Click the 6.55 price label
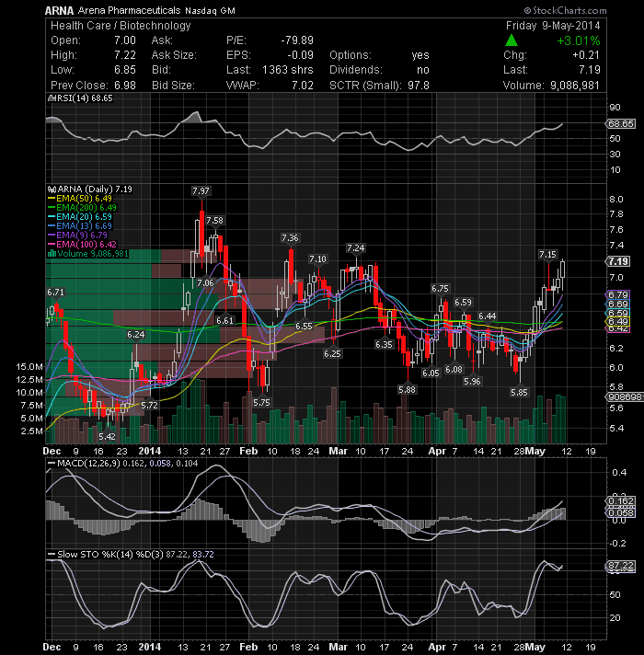The image size is (644, 655). 304,327
